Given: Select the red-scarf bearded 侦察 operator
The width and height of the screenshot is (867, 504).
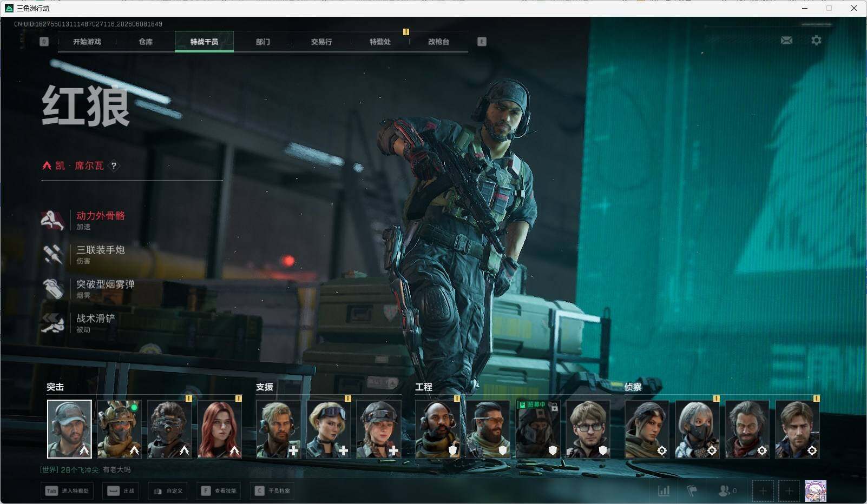Looking at the screenshot, I should pyautogui.click(x=747, y=429).
